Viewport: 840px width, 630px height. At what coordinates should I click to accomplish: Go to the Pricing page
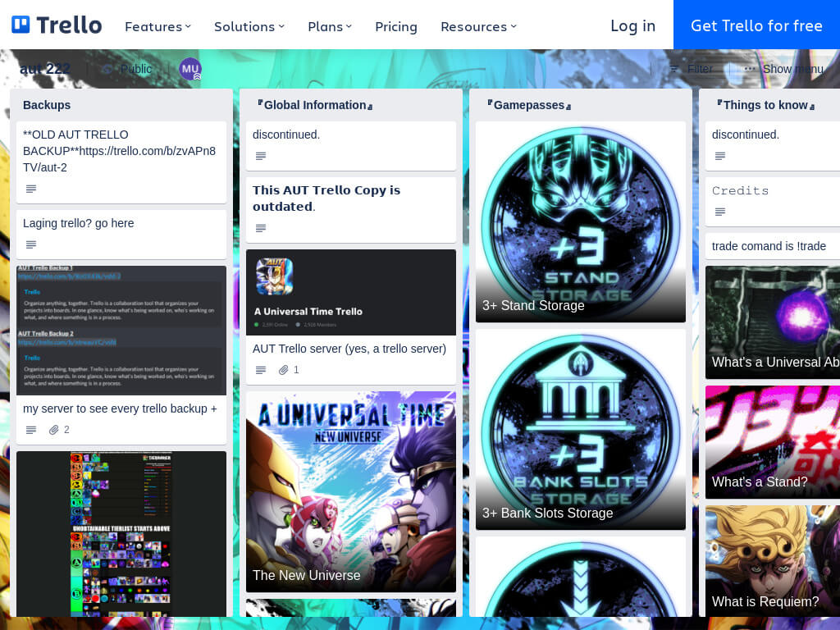(x=396, y=26)
